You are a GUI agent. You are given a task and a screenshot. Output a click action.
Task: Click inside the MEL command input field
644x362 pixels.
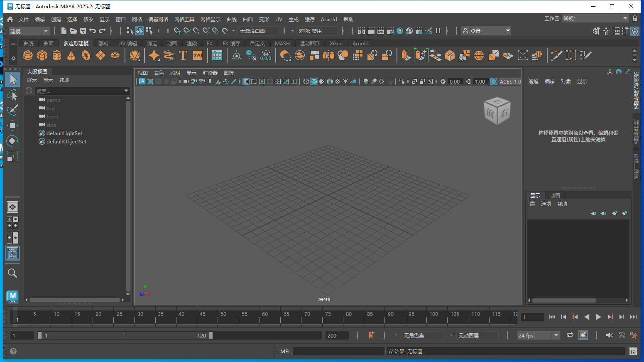tap(338, 351)
